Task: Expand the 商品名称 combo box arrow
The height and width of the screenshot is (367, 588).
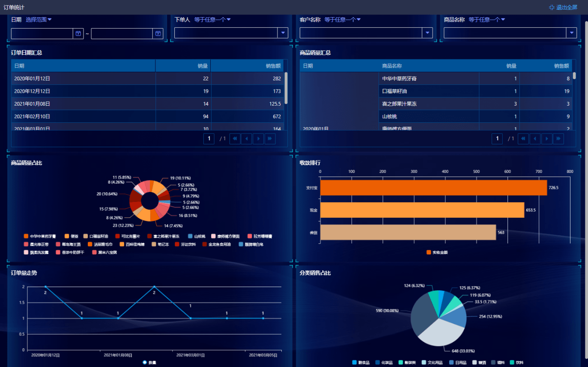Action: click(x=571, y=33)
